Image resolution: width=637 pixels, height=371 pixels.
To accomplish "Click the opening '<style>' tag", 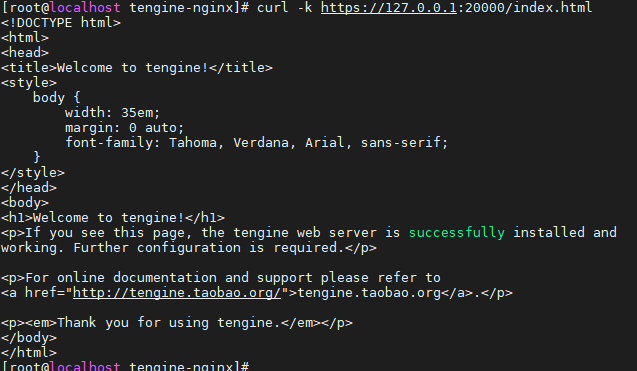I will click(29, 82).
